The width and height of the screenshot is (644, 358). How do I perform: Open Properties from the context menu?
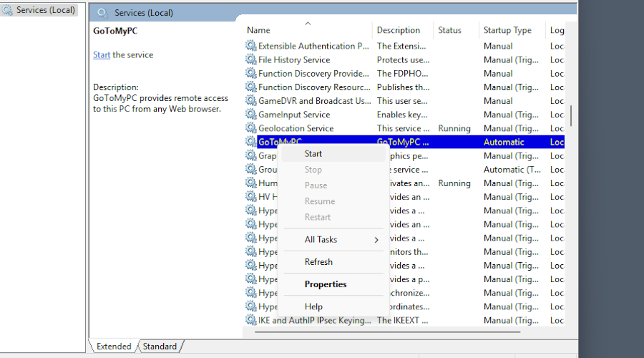[333, 284]
